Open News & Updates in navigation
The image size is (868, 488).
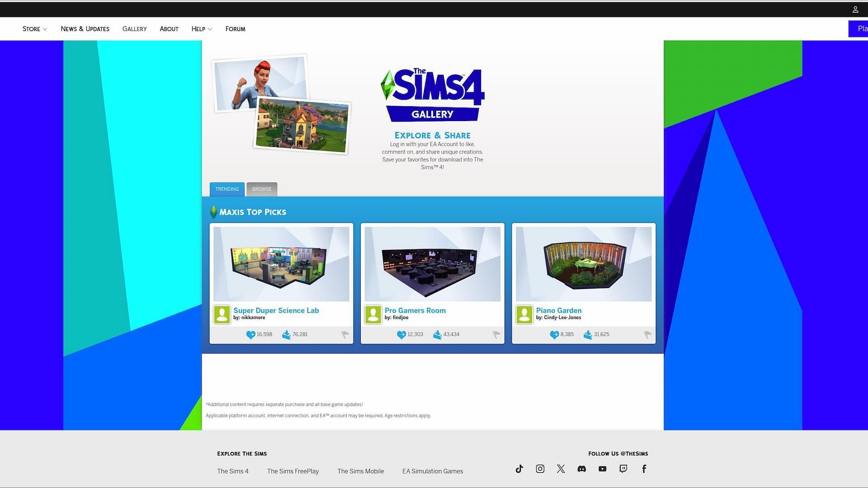(x=85, y=29)
